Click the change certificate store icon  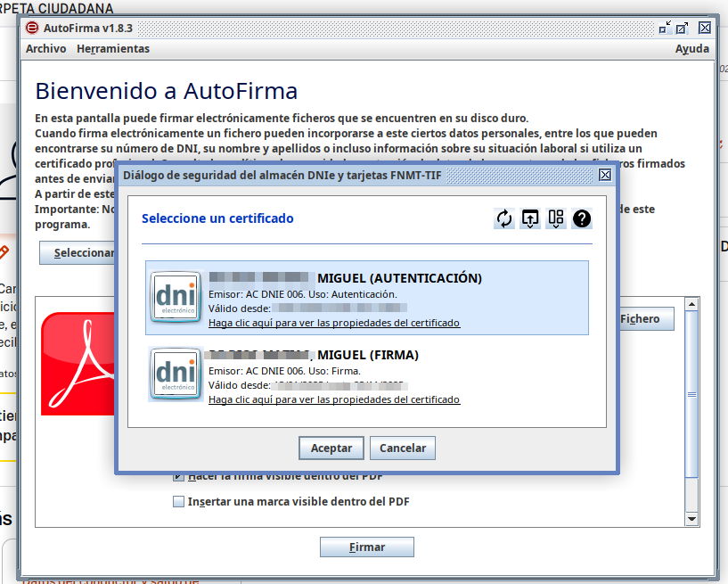coord(556,218)
